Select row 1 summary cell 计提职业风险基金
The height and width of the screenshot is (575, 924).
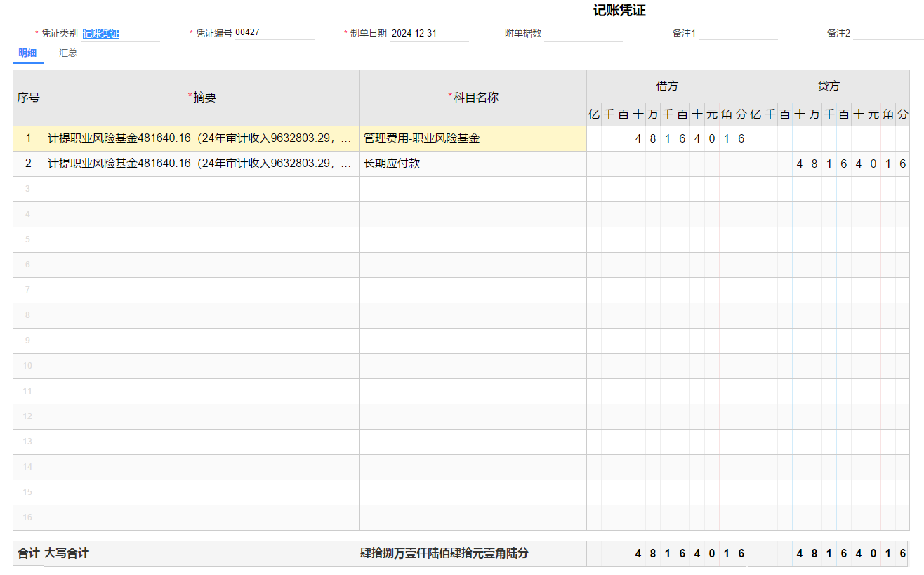pos(201,139)
